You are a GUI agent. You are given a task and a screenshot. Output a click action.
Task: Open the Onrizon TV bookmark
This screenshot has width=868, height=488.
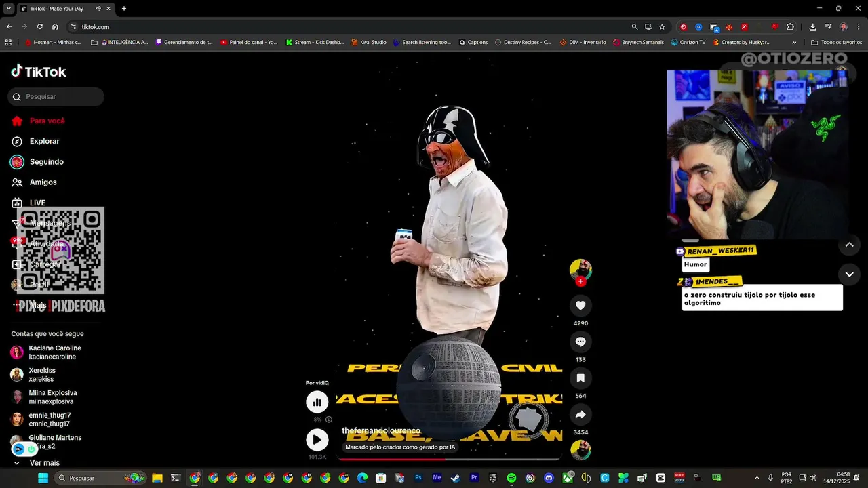tap(688, 42)
